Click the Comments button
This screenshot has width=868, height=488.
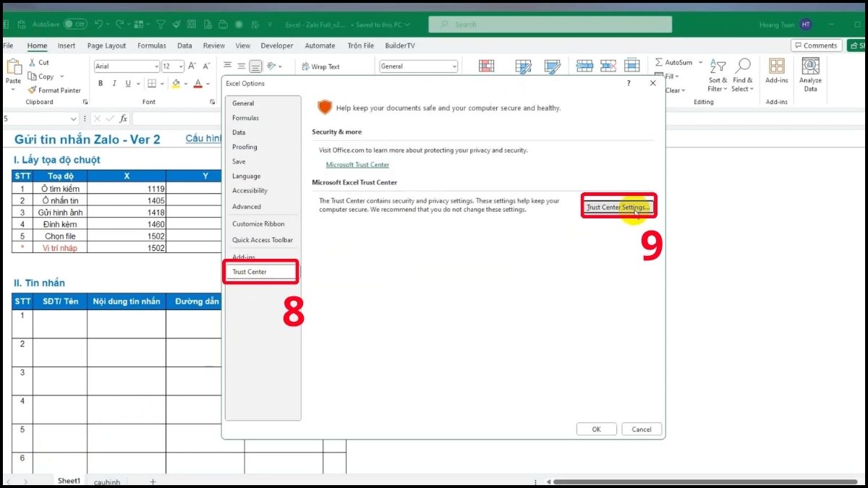click(x=816, y=46)
